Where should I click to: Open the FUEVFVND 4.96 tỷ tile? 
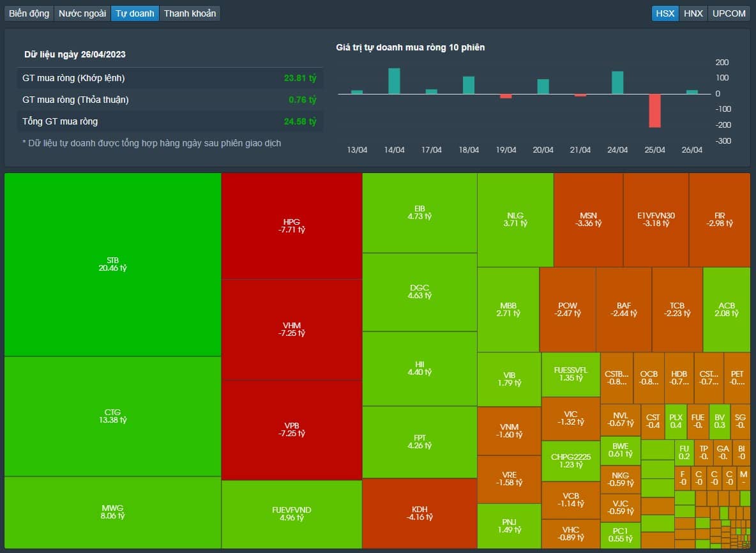tap(292, 514)
